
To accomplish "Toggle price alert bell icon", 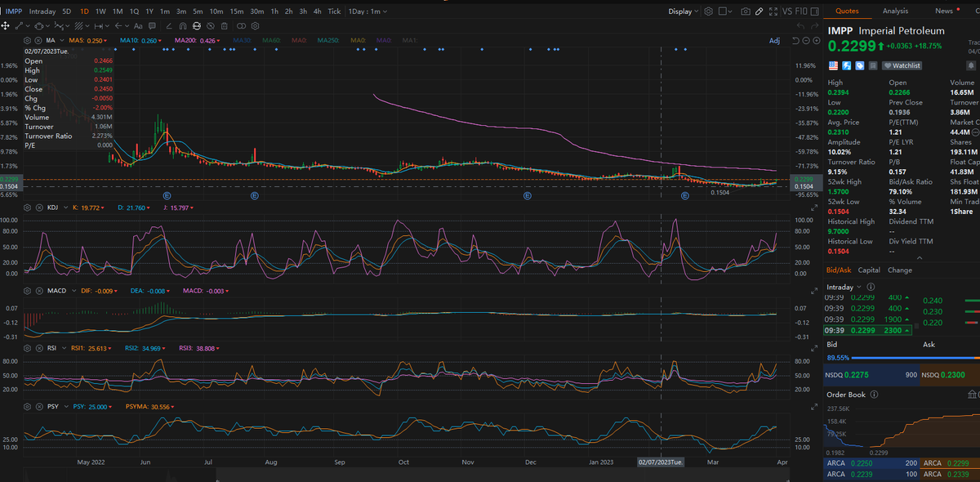I will pyautogui.click(x=971, y=65).
